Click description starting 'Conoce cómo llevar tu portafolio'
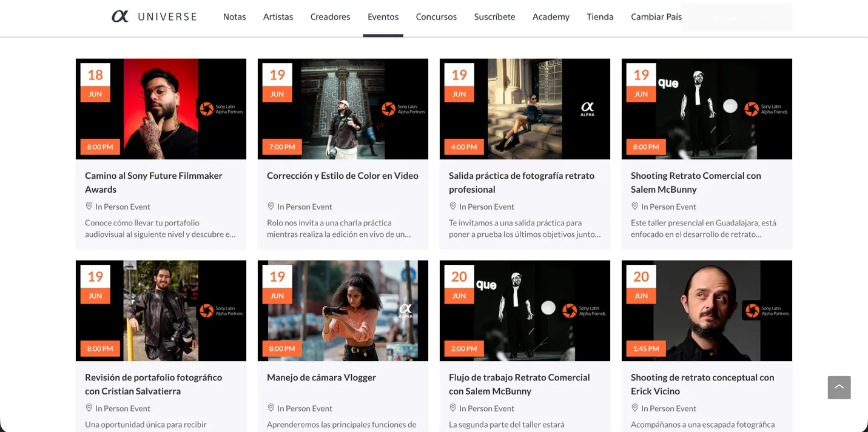868x432 pixels. [x=160, y=228]
